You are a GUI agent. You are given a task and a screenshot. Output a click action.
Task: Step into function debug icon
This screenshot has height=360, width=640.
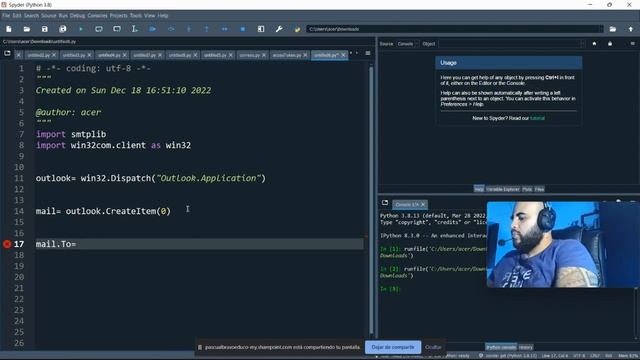(189, 29)
